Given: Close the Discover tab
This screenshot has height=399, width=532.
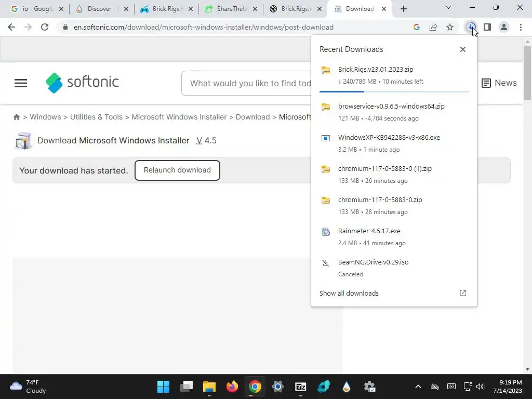Looking at the screenshot, I should point(126,9).
